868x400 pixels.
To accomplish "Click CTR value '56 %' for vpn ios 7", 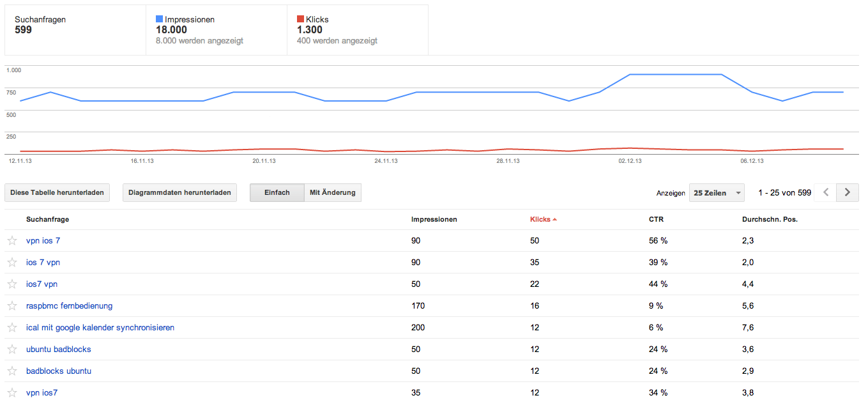I will tap(658, 241).
